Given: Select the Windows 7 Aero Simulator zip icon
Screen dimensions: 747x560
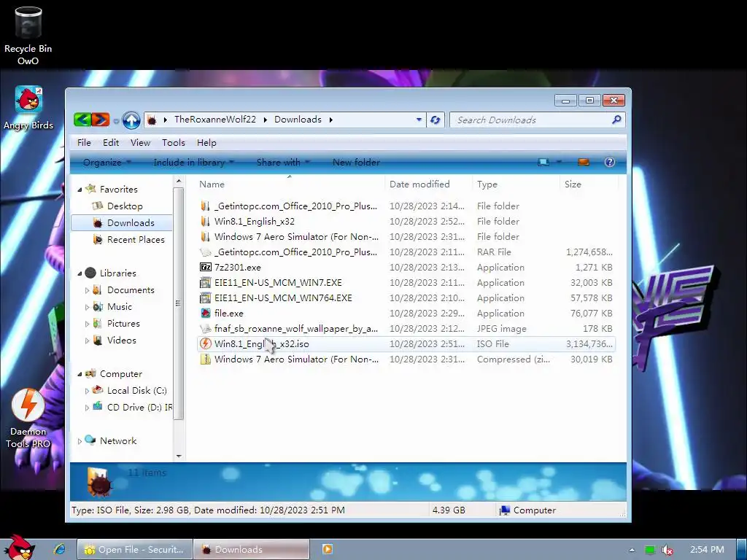Looking at the screenshot, I should (x=205, y=359).
